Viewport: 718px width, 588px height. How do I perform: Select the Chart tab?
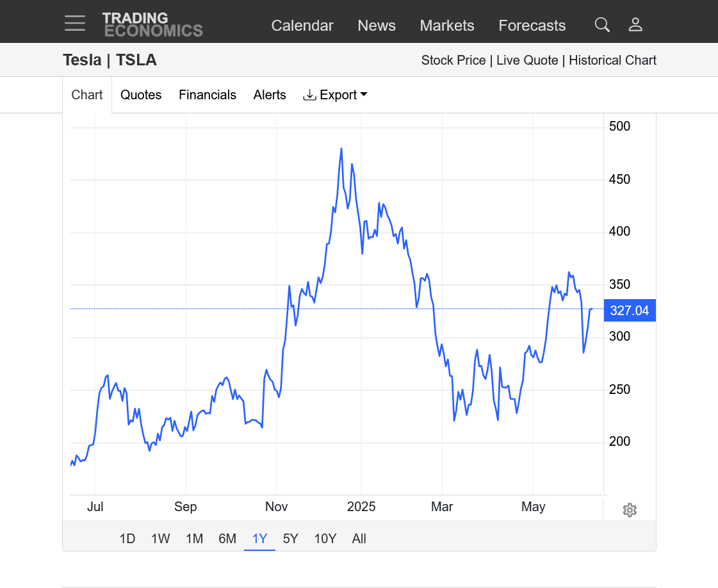tap(87, 95)
